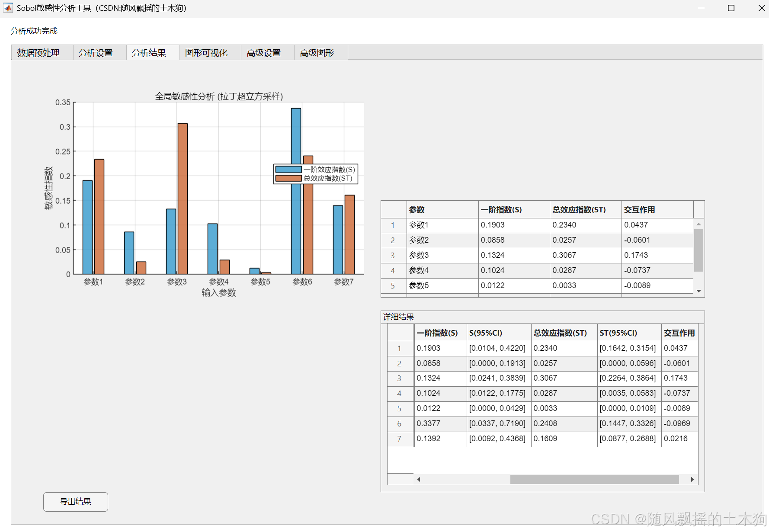Select the 参数4 cell
Viewport: 769px width, 532px height.
click(x=442, y=271)
